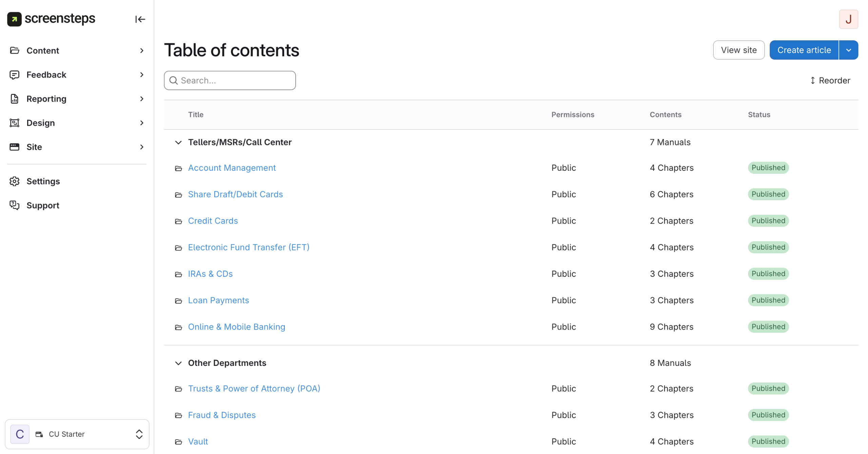Open the Create article dropdown arrow
This screenshot has width=868, height=454.
click(848, 50)
